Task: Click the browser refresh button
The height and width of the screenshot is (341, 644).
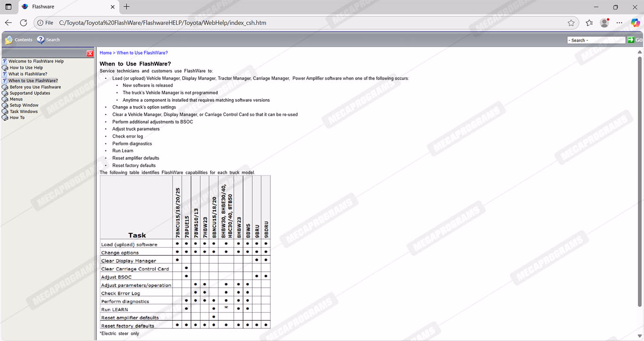Action: (x=24, y=23)
